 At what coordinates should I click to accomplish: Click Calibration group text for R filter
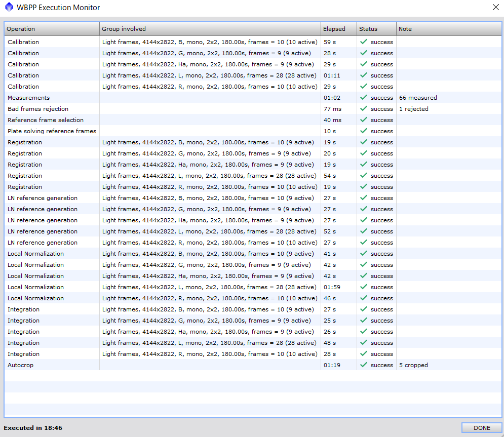[x=210, y=87]
